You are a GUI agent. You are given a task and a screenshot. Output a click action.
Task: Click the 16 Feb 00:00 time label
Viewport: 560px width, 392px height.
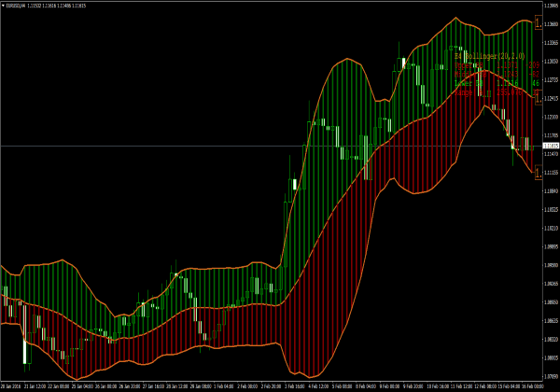click(x=532, y=386)
